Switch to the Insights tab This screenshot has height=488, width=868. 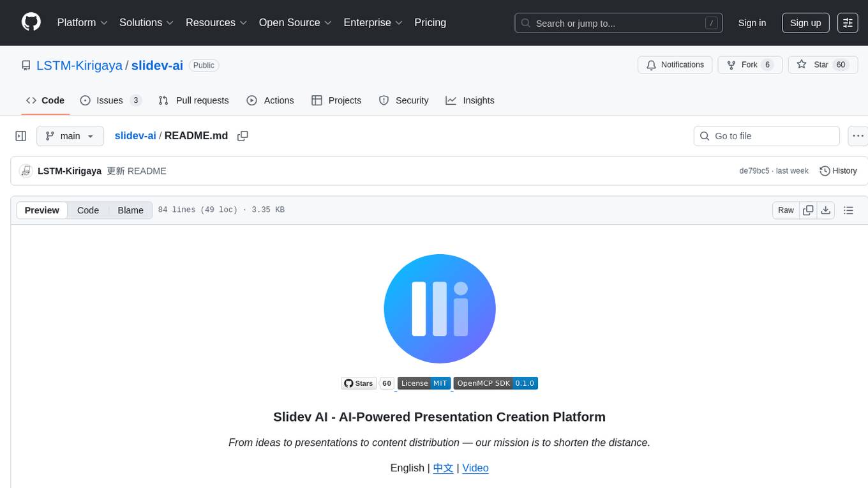click(x=470, y=100)
